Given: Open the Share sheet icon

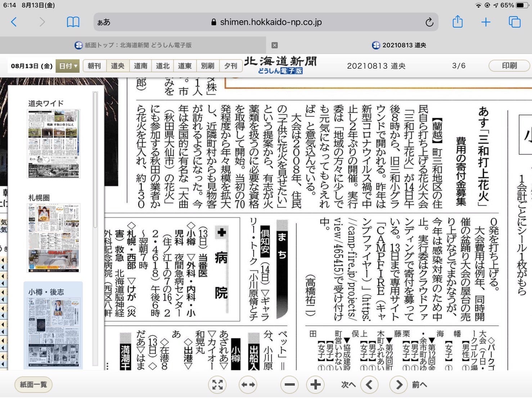Looking at the screenshot, I should click(457, 22).
